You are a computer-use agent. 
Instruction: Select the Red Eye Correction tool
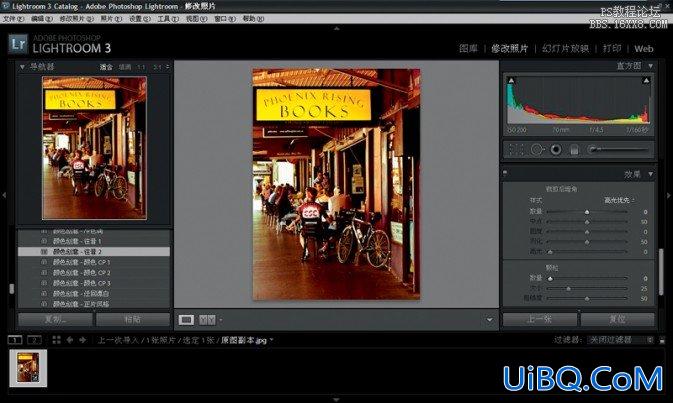tap(556, 149)
